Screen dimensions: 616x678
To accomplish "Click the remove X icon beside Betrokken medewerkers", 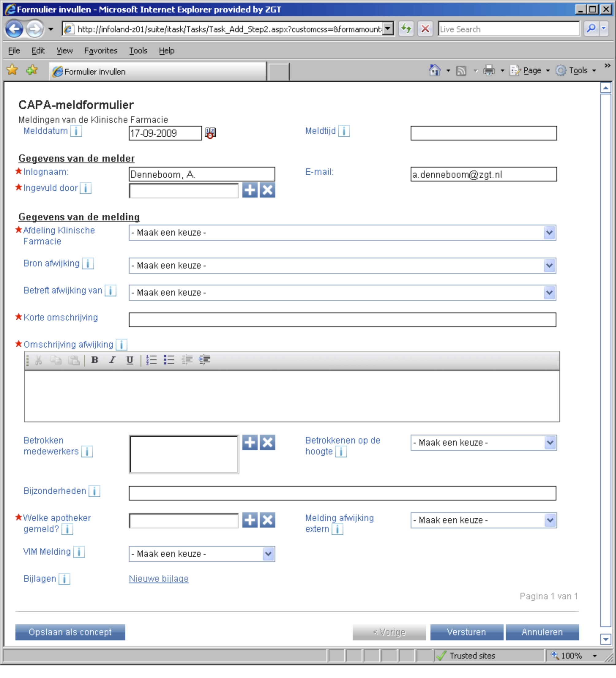I will (268, 442).
